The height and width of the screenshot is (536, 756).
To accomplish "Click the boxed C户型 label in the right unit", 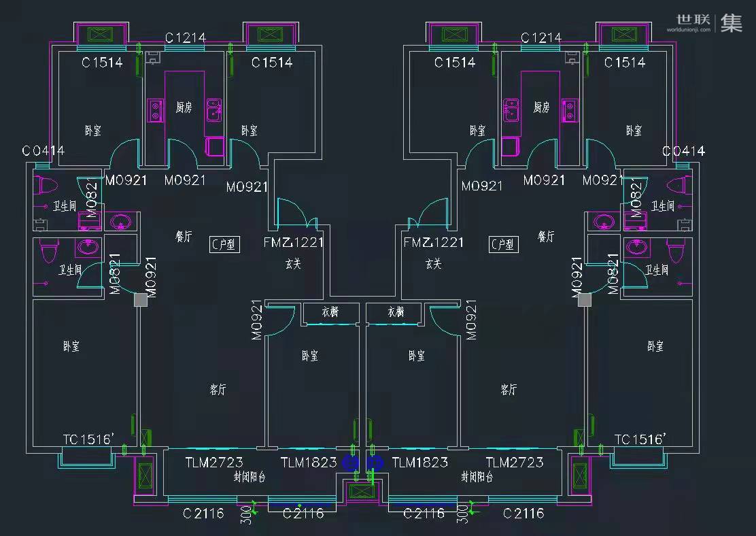I will tap(502, 244).
